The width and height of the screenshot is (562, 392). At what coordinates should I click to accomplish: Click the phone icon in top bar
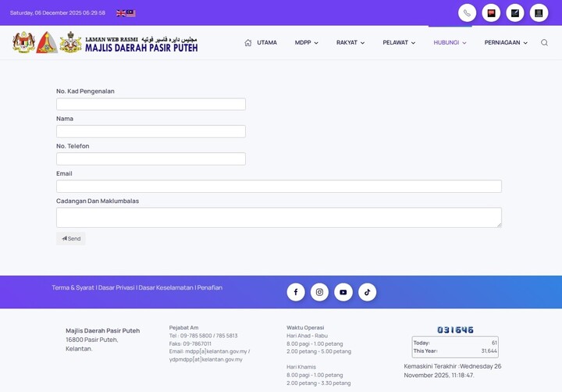point(467,13)
